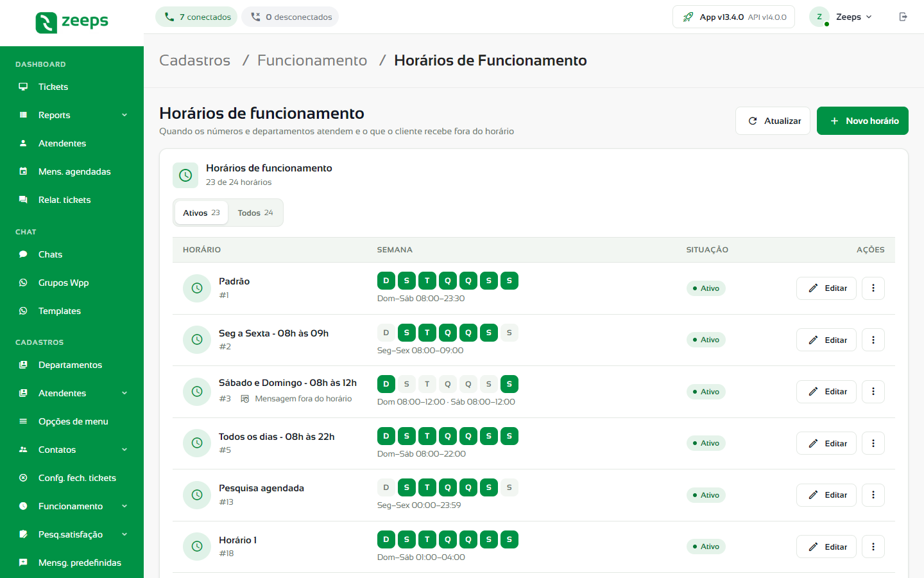Toggle Saturday (last S) in Pesquisa agendada row
This screenshot has height=578, width=924.
[509, 487]
